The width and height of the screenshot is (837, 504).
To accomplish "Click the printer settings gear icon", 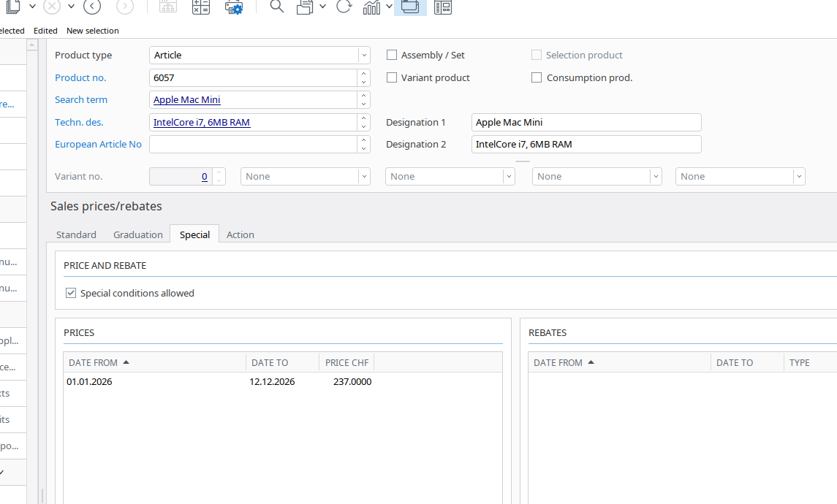I will point(234,7).
